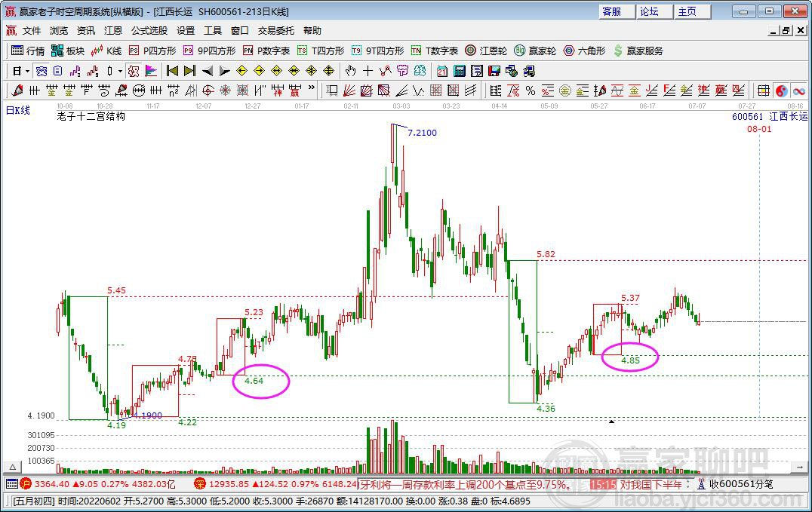The height and width of the screenshot is (512, 812).
Task: Click the red-blue yin-yang icon
Action: (x=782, y=91)
